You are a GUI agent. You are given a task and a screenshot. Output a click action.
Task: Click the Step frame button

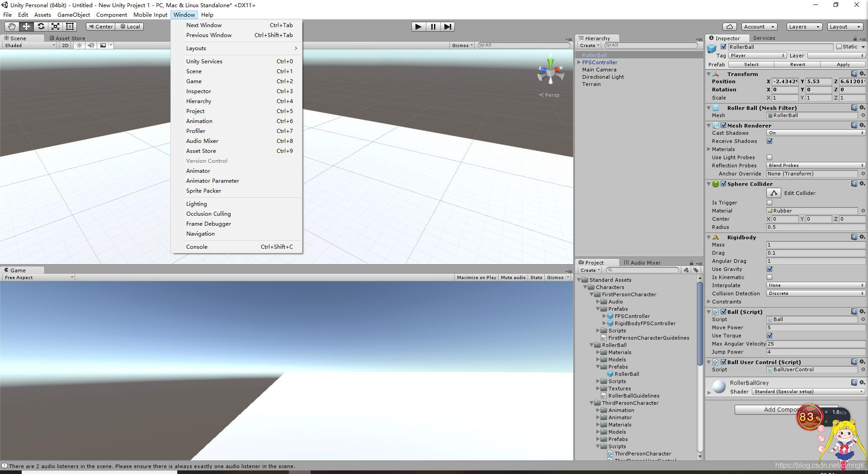tap(448, 27)
